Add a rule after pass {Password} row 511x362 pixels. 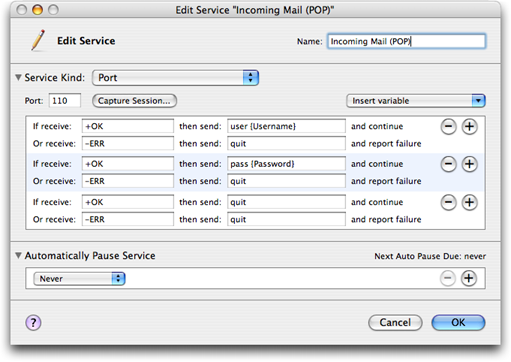[469, 164]
